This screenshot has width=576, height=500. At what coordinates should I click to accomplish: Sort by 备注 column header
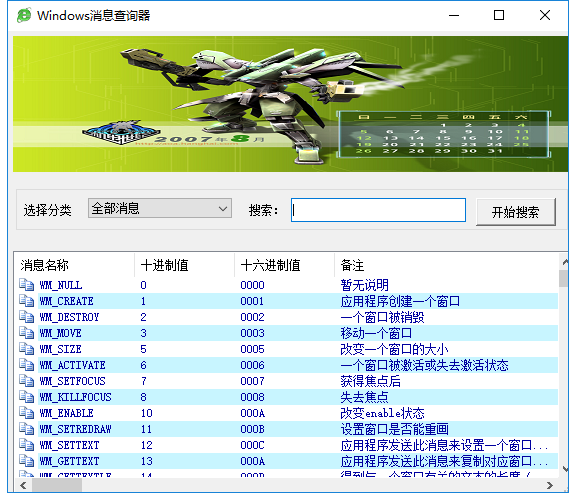tap(446, 265)
